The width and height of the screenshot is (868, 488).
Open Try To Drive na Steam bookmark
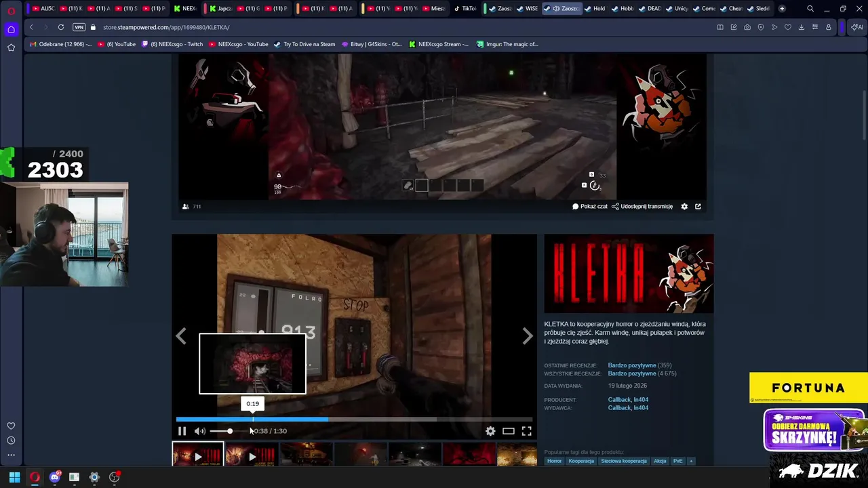[x=304, y=44]
